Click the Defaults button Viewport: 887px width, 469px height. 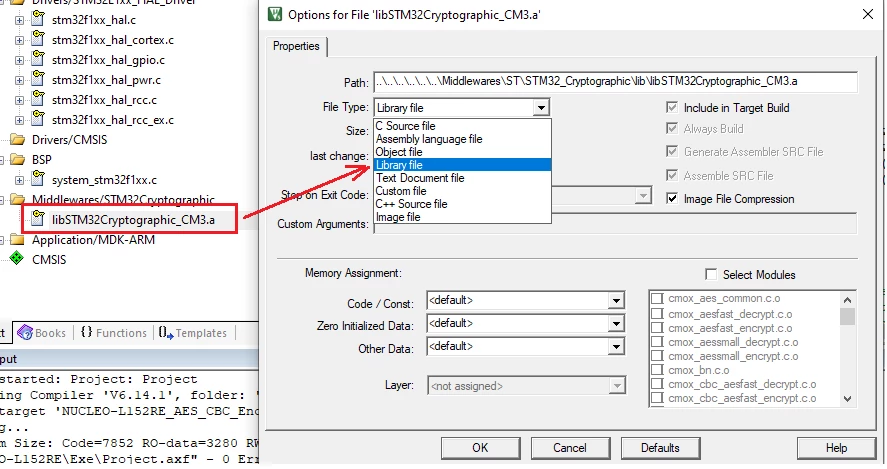point(660,448)
